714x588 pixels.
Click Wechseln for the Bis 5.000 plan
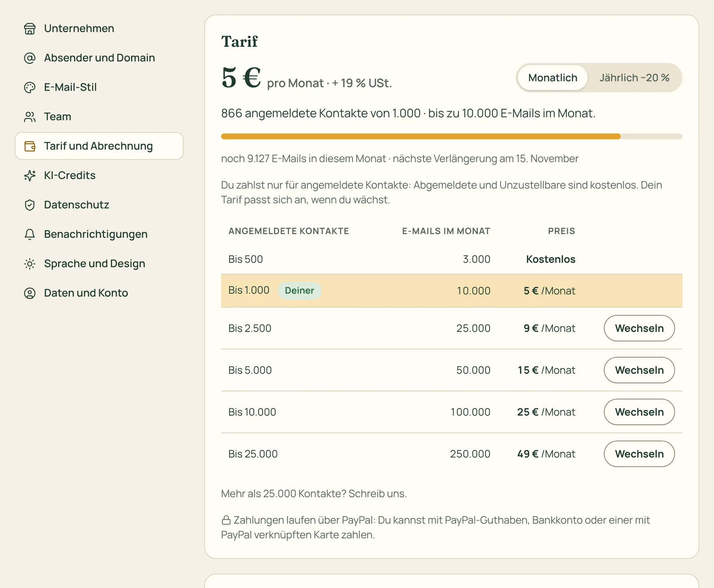click(639, 370)
